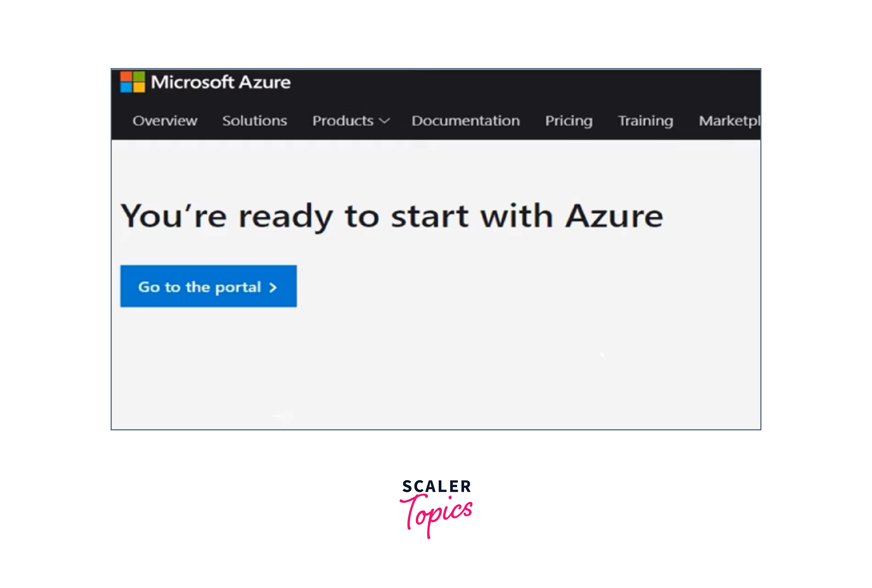Click the yellow square in Microsoft logo
Image resolution: width=872 pixels, height=588 pixels.
pyautogui.click(x=138, y=87)
